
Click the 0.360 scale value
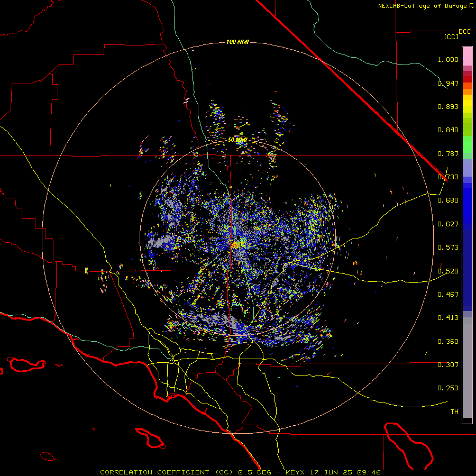pyautogui.click(x=448, y=342)
